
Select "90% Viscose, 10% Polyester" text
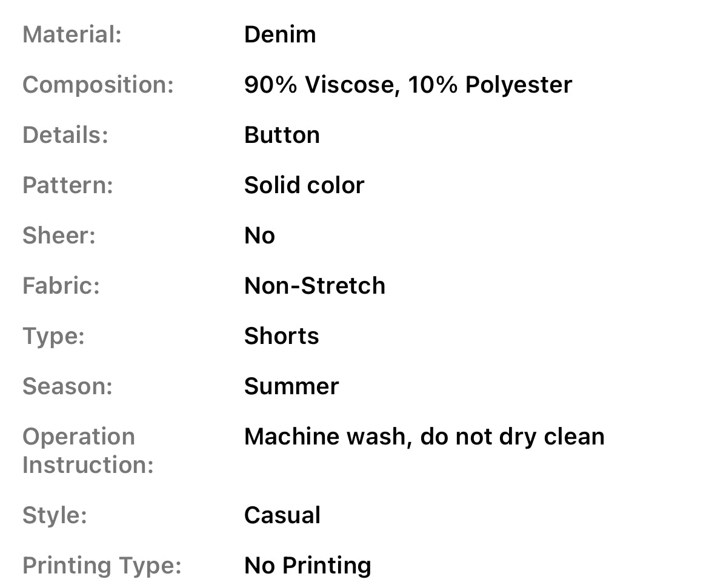click(x=408, y=85)
